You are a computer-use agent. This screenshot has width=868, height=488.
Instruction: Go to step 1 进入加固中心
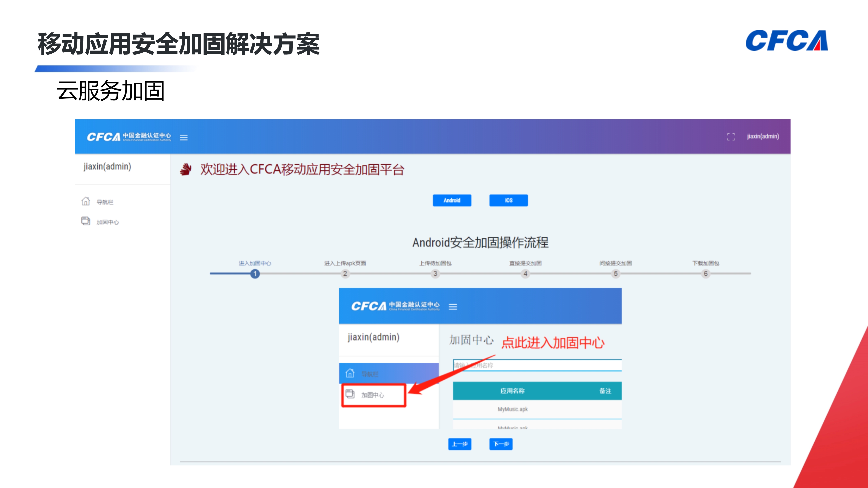pos(255,273)
